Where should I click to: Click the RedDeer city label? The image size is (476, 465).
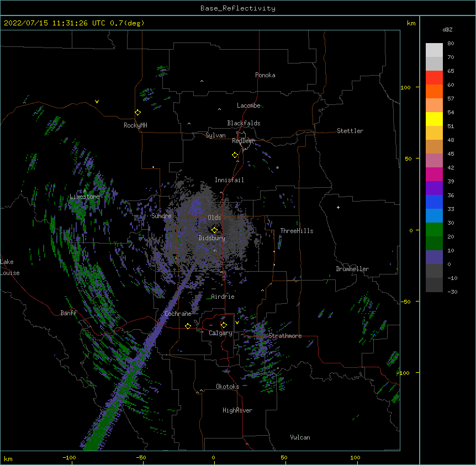click(x=244, y=141)
